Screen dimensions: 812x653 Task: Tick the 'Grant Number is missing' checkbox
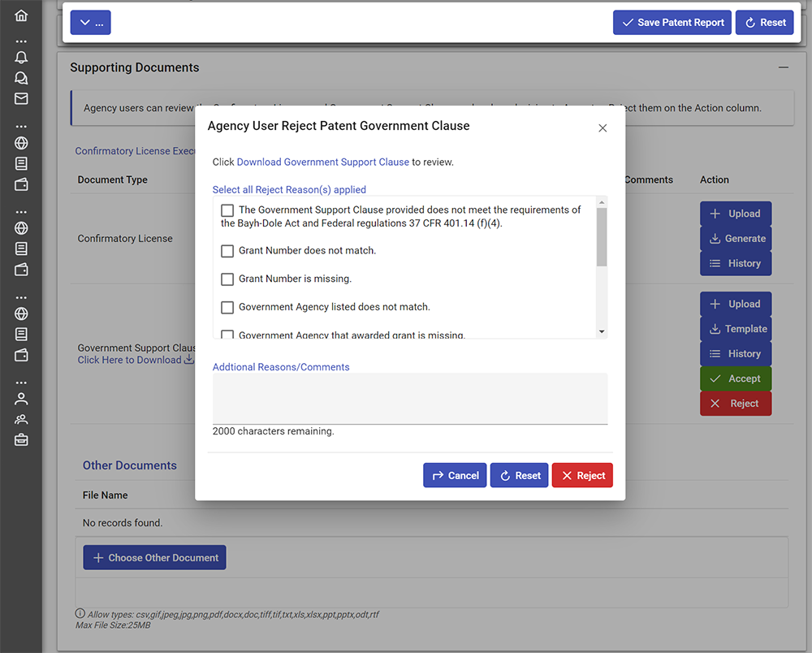[227, 279]
